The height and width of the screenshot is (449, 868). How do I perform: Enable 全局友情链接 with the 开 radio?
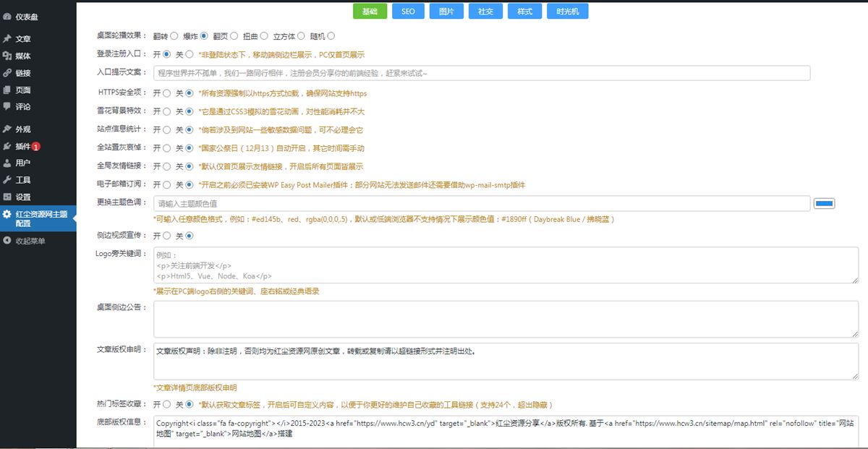[x=167, y=166]
